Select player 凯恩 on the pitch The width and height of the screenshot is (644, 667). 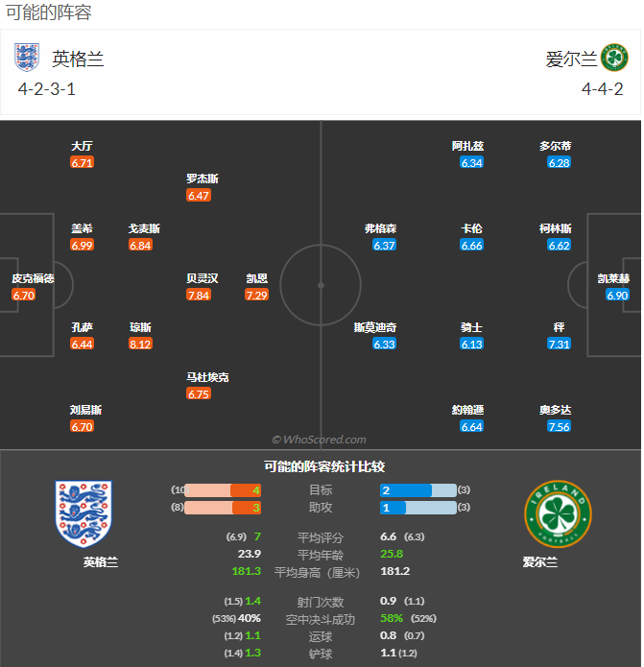257,279
